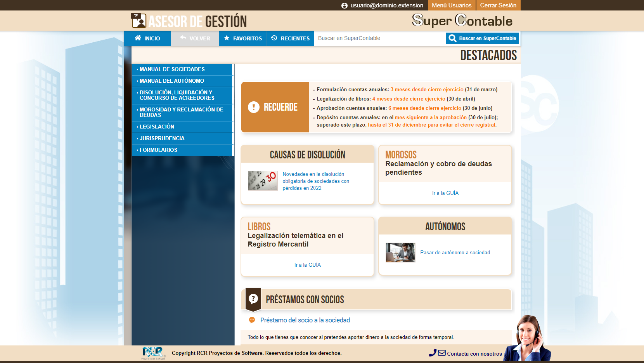Click the calendar thumbnail in Causas de disolución
The width and height of the screenshot is (644, 363).
pos(263,181)
